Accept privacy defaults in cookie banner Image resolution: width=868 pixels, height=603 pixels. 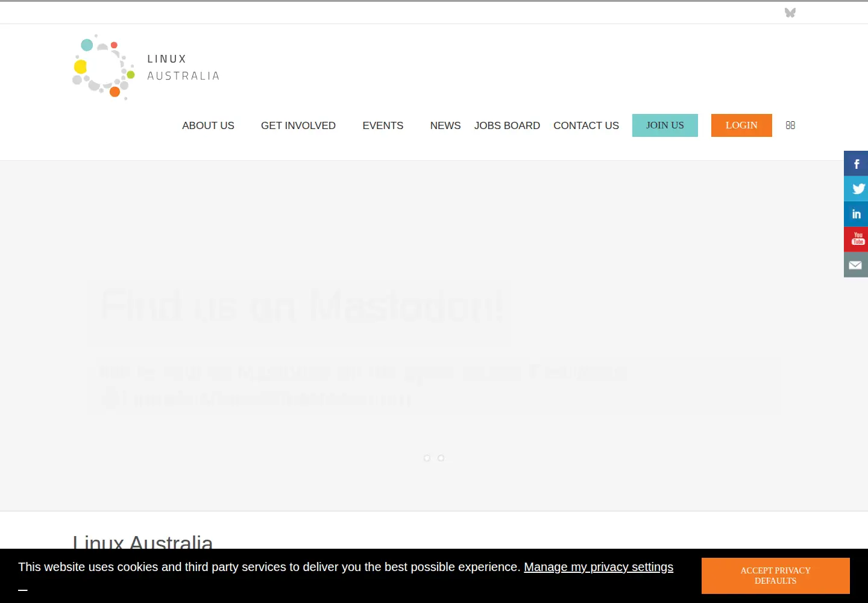(x=776, y=576)
